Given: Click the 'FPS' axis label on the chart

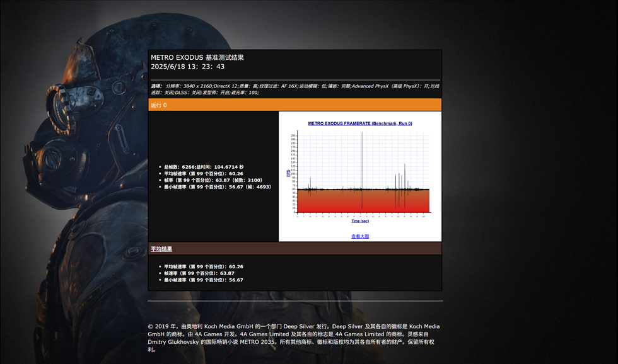Looking at the screenshot, I should (x=288, y=173).
